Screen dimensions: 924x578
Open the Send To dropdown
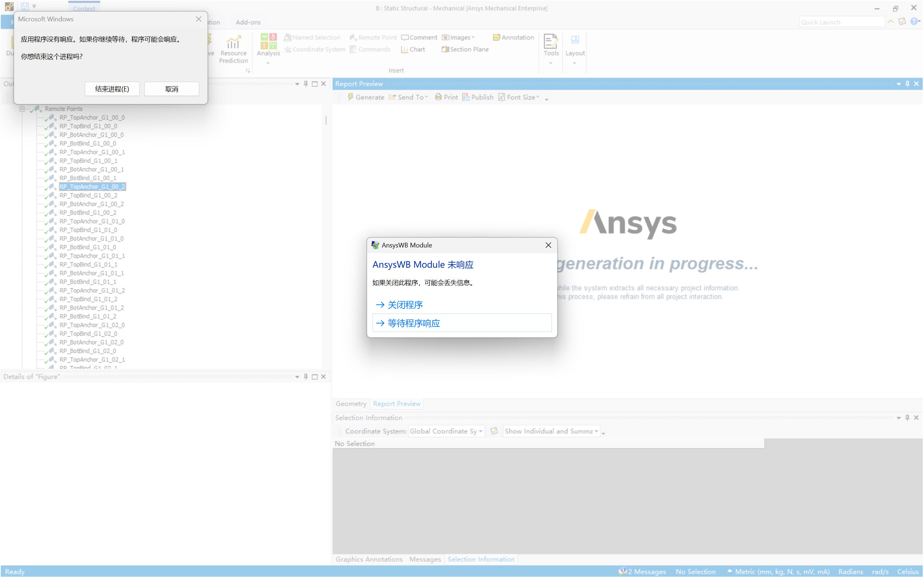408,97
